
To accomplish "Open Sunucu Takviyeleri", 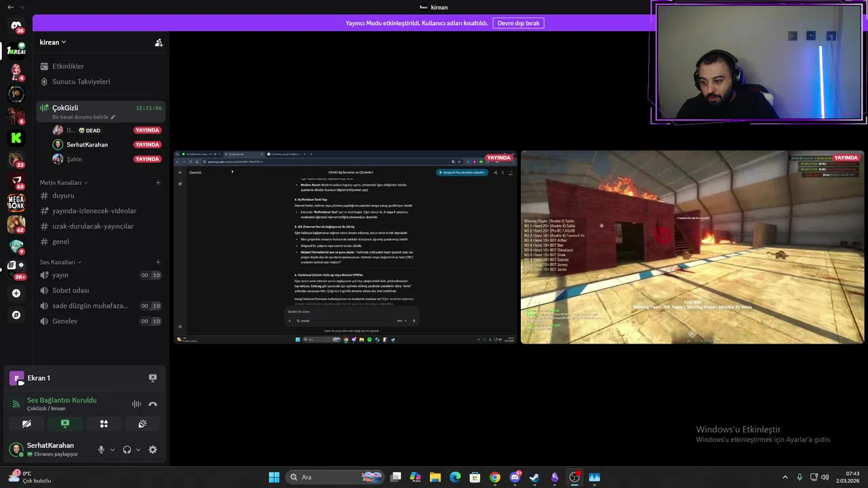I will point(100,81).
